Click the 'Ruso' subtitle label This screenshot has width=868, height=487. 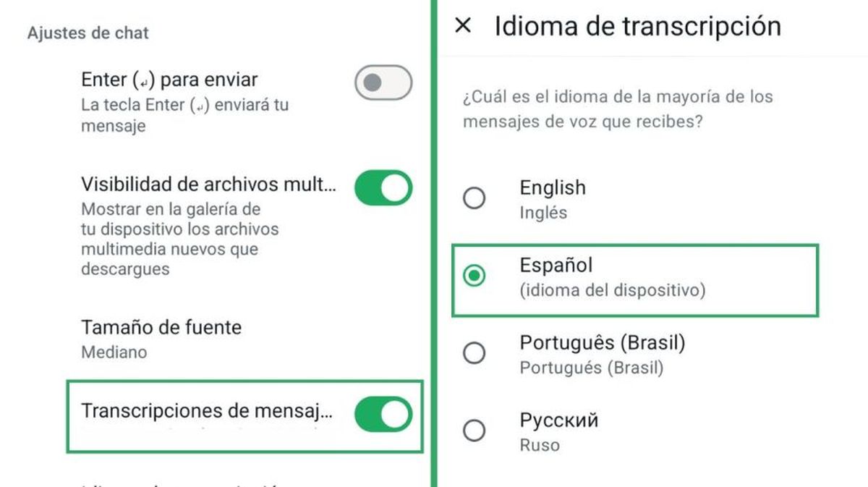tap(539, 446)
